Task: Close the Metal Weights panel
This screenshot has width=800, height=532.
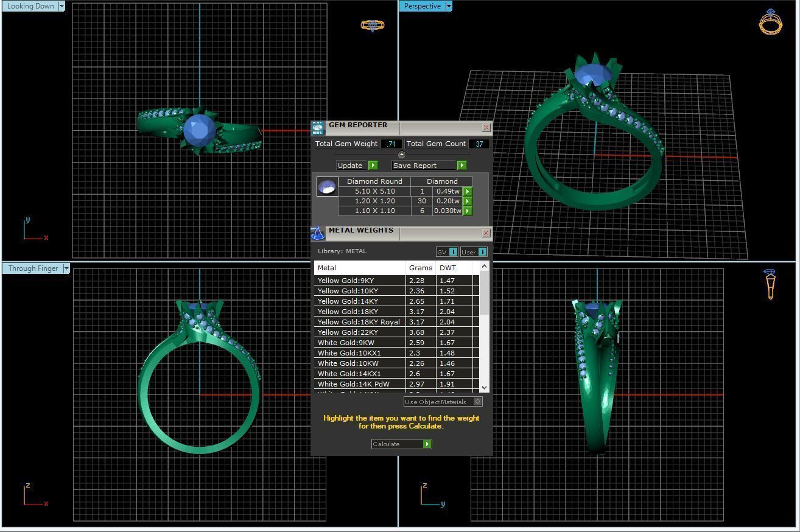Action: pos(486,233)
